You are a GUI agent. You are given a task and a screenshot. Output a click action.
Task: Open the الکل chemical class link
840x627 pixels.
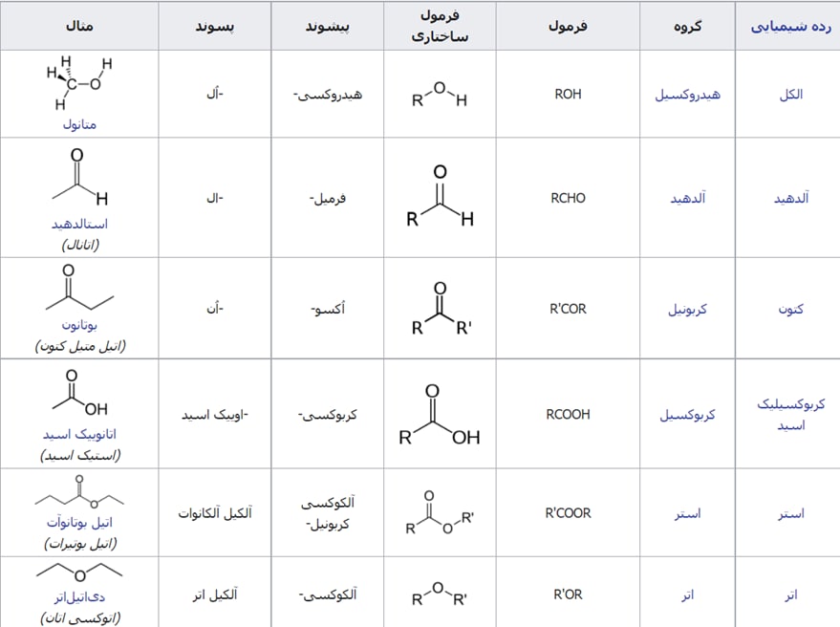pyautogui.click(x=790, y=95)
